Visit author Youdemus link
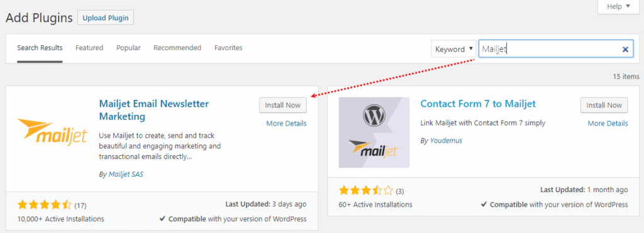The width and height of the screenshot is (644, 233). [x=446, y=141]
